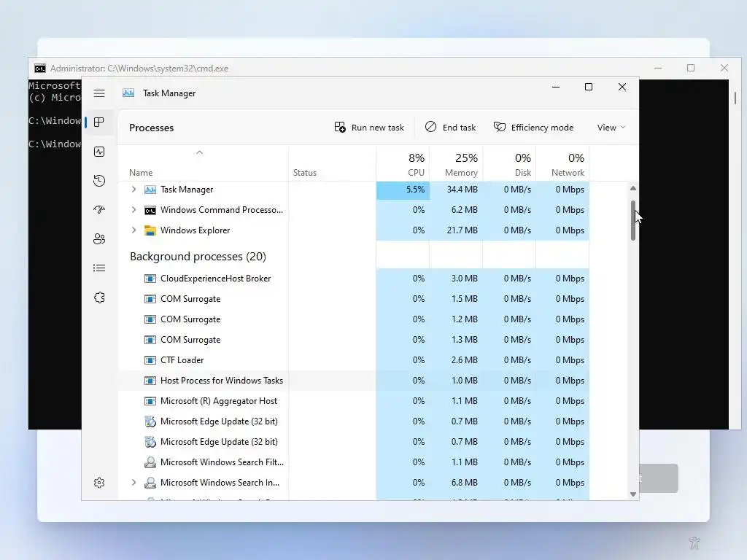Click the Windows Explorer folder icon
The height and width of the screenshot is (560, 747).
pyautogui.click(x=150, y=230)
